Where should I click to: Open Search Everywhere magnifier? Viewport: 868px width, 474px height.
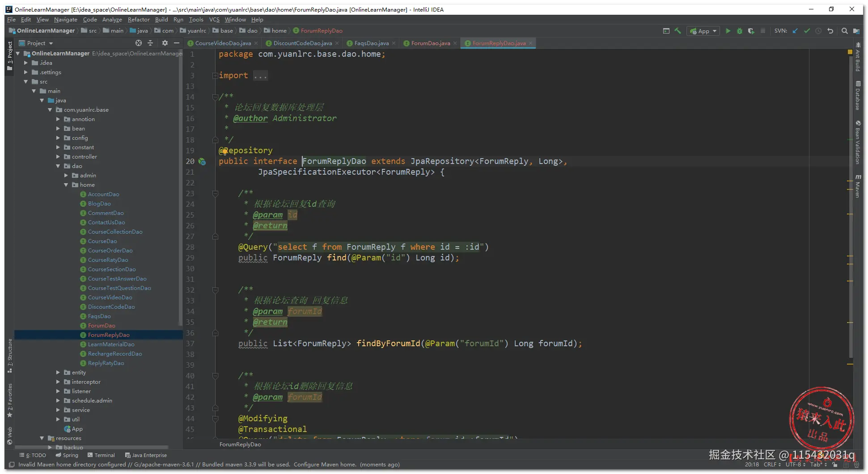pyautogui.click(x=844, y=31)
